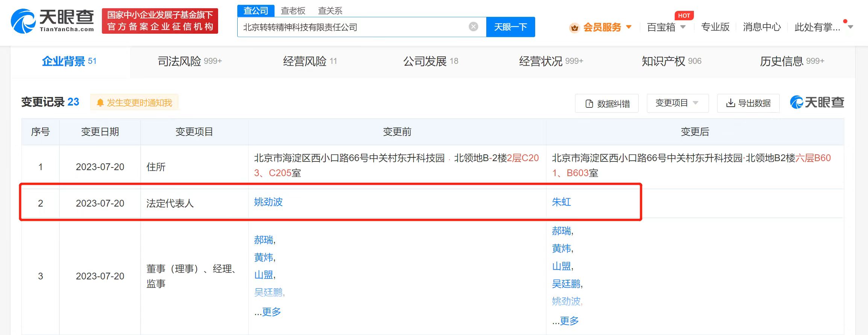Viewport: 868px width, 335px height.
Task: Clear the search box with X icon
Action: [473, 27]
